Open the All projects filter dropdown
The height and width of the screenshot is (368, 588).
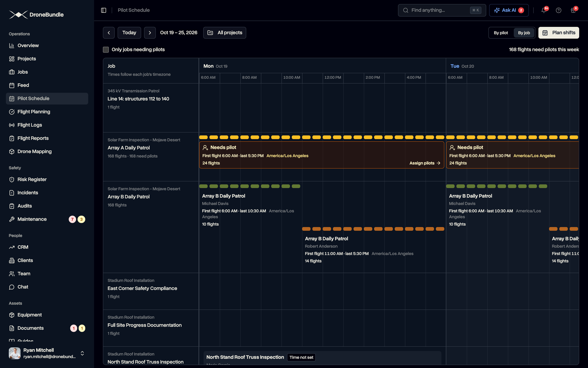(225, 33)
